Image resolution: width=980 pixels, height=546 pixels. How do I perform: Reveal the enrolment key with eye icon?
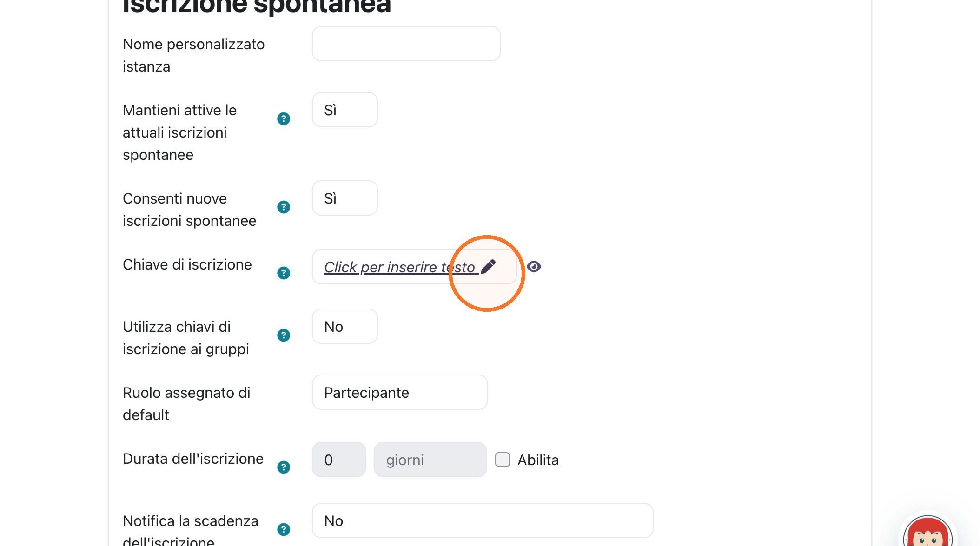pos(534,267)
